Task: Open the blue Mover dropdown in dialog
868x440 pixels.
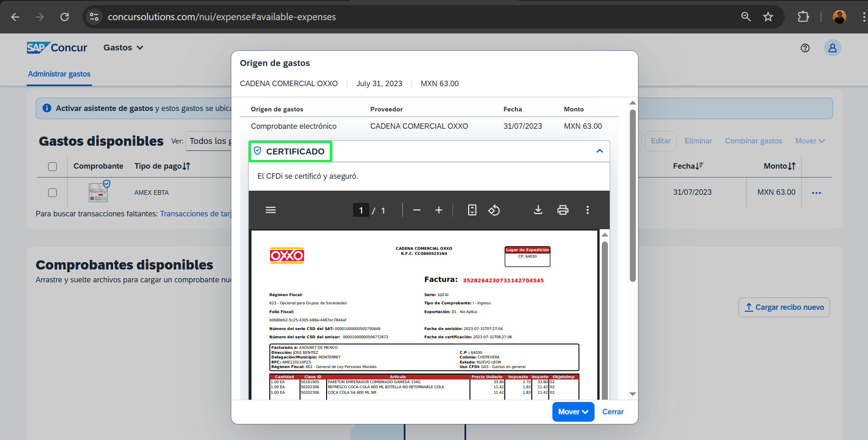Action: click(x=573, y=412)
